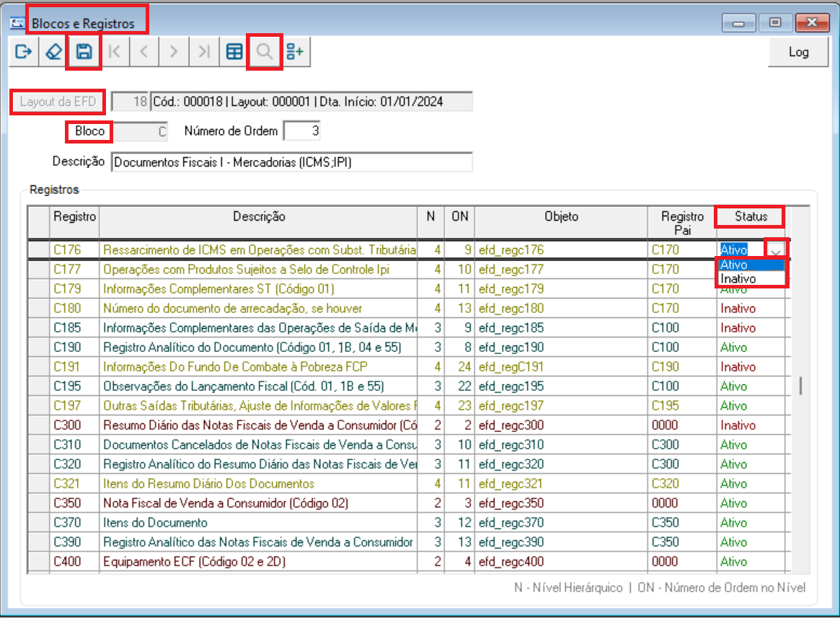Screen dimensions: 840x618
Task: Click the Registro Pai column header
Action: 682,223
